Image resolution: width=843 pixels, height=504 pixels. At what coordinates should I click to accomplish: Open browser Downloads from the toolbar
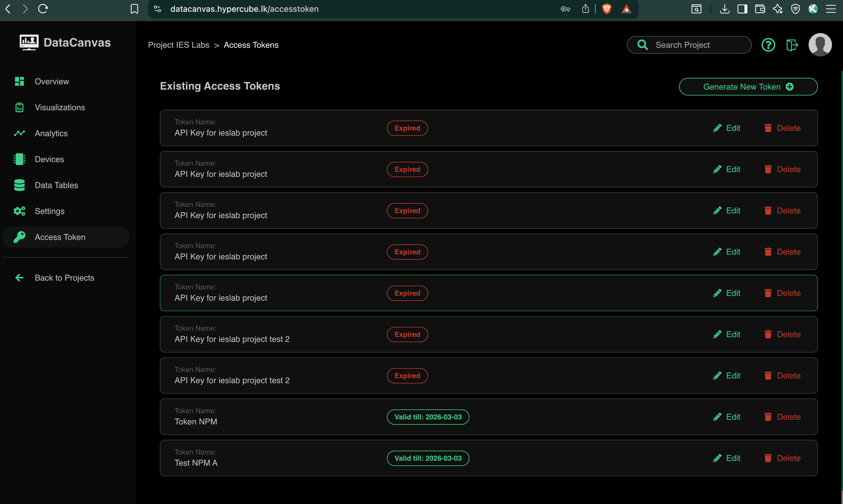click(x=724, y=9)
